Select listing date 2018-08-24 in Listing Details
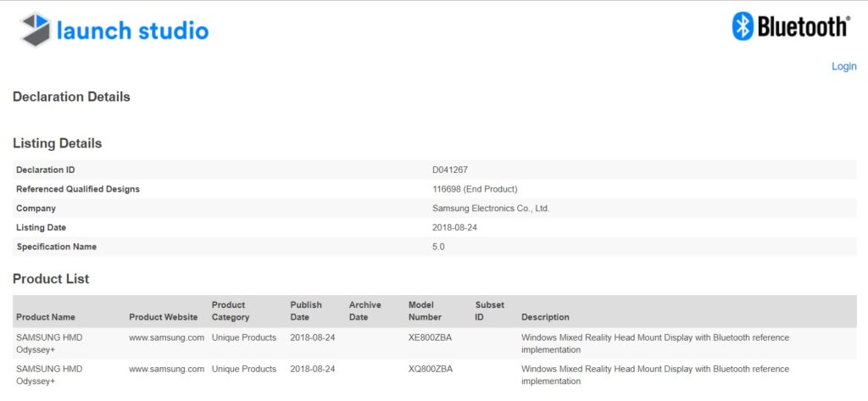Screen dimensions: 868x401 (454, 228)
